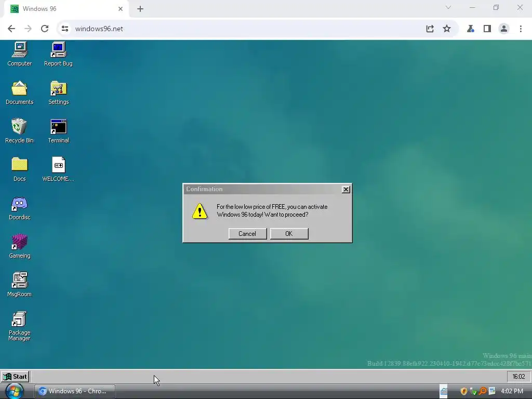Click the yellow shield tray icon
Viewport: 532px width, 399px height.
click(x=464, y=391)
